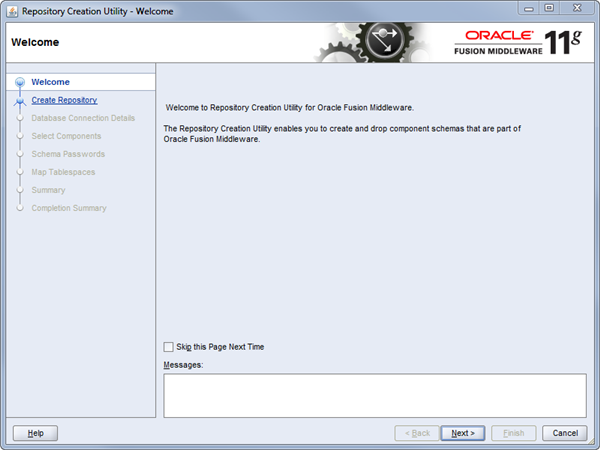Enable Skip this Page Next Time checkbox
The width and height of the screenshot is (600, 450).
[168, 347]
